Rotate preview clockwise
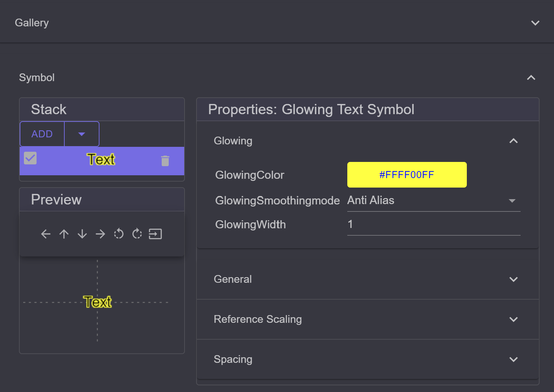Image resolution: width=554 pixels, height=392 pixels. click(137, 234)
